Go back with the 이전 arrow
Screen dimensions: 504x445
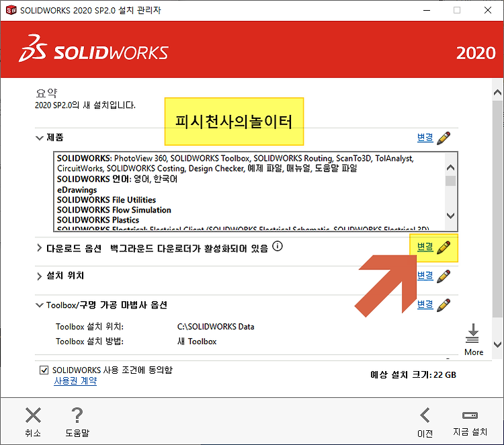(425, 415)
